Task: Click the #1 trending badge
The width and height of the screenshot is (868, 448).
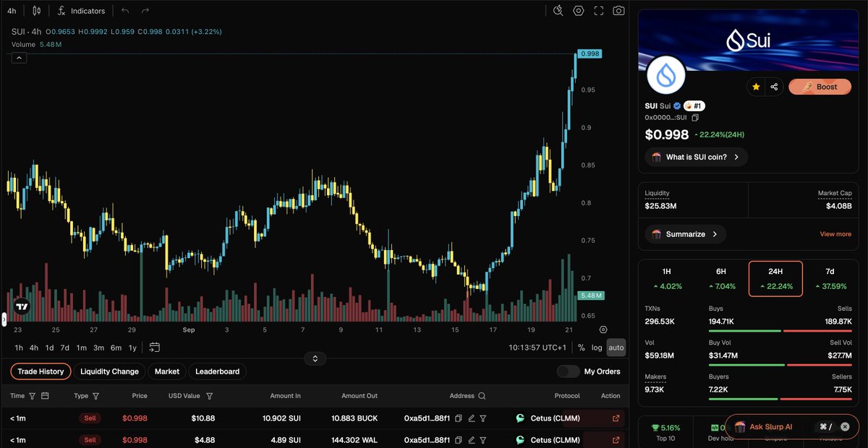Action: 694,105
